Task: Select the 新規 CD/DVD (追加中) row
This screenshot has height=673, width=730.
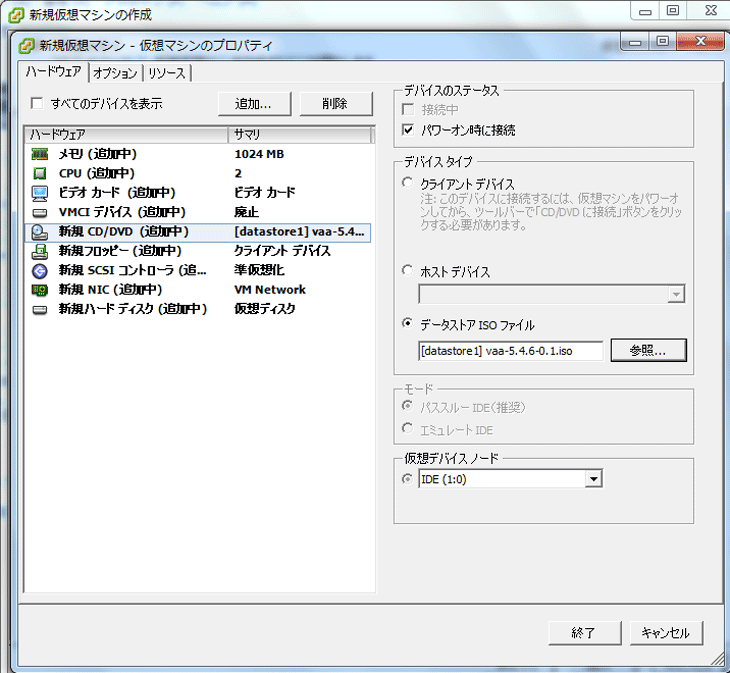Action: [x=198, y=232]
